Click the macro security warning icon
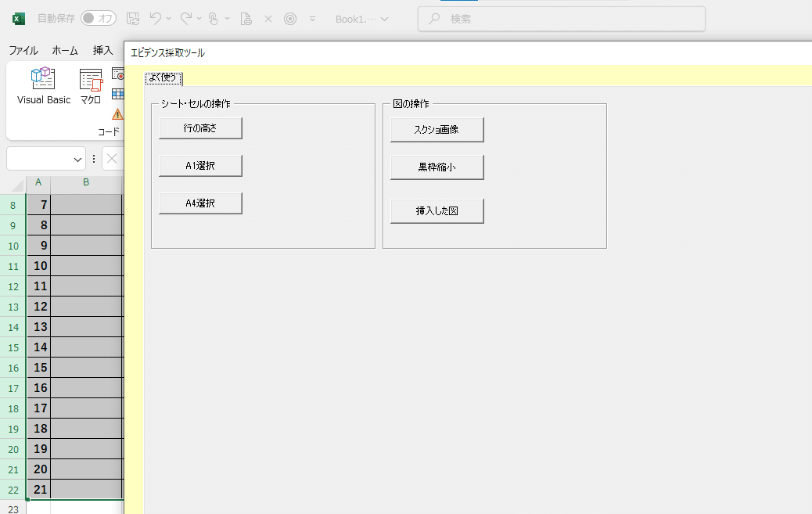The image size is (812, 514). (118, 114)
